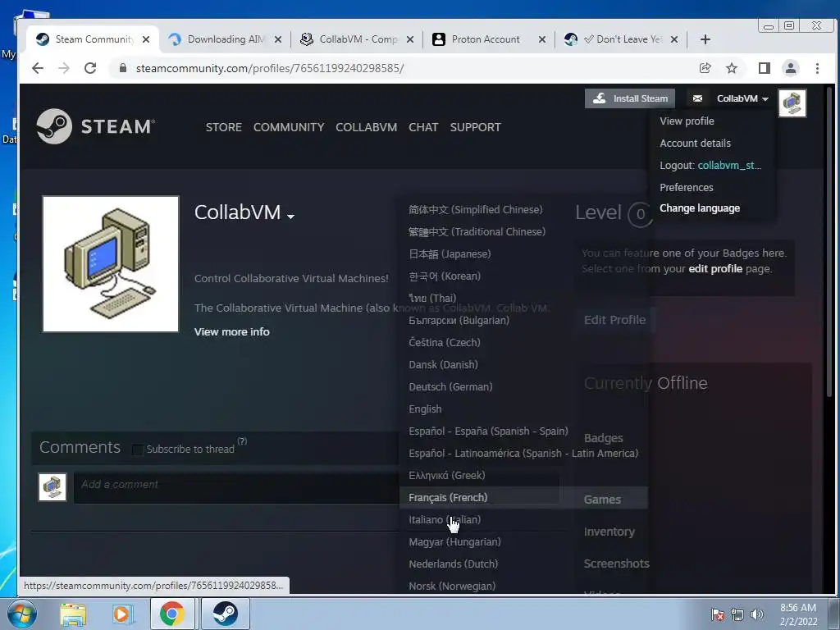Choose Thai language

click(x=432, y=298)
